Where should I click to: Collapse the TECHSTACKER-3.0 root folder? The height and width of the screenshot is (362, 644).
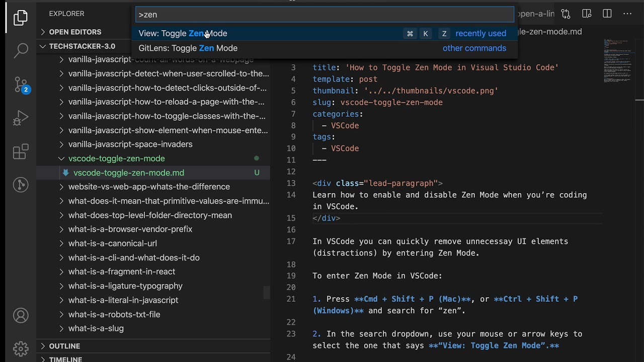coord(43,46)
